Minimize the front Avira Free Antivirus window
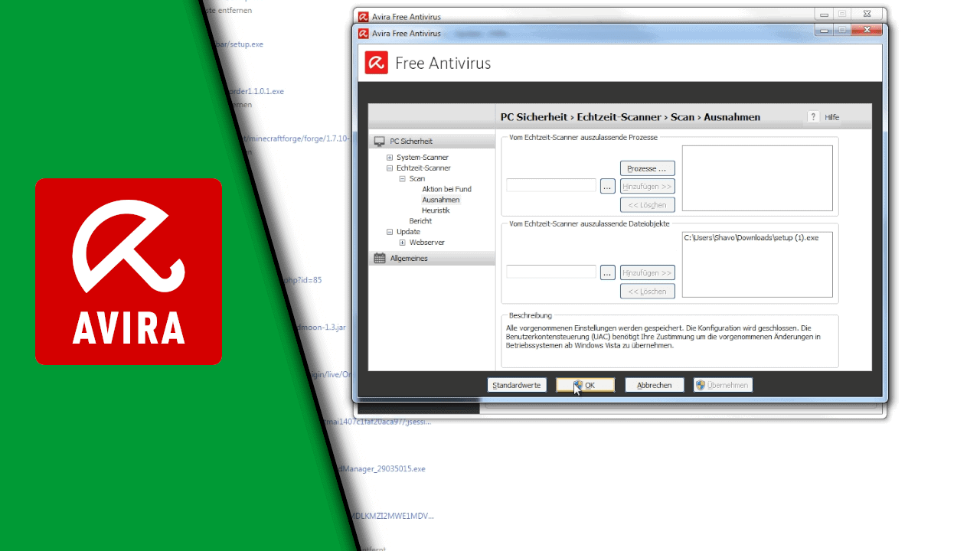This screenshot has height=551, width=980. pyautogui.click(x=824, y=30)
